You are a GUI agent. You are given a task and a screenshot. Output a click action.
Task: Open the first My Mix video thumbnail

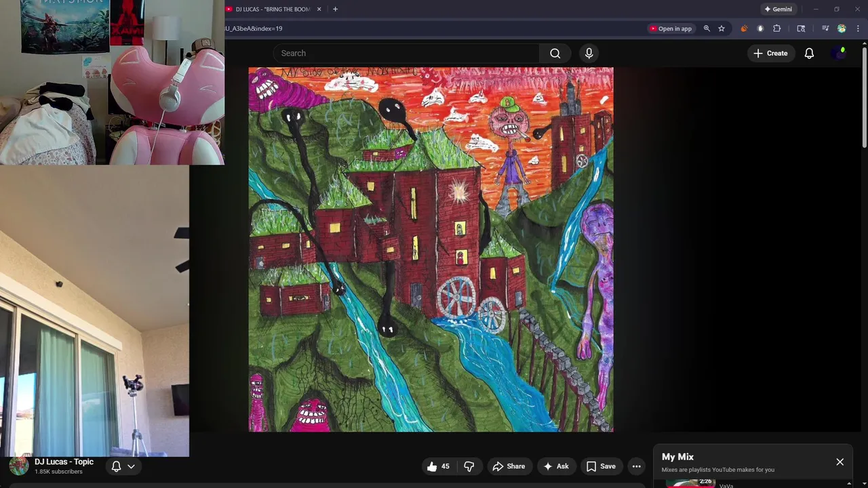690,483
